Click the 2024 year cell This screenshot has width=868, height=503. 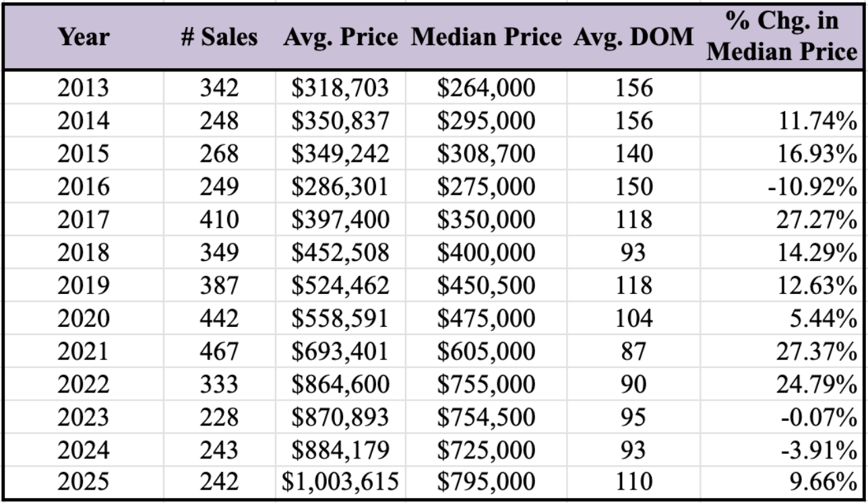pos(83,448)
